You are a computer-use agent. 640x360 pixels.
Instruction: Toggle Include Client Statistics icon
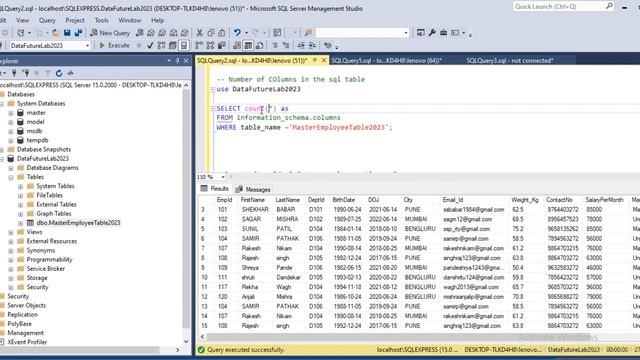click(x=222, y=45)
